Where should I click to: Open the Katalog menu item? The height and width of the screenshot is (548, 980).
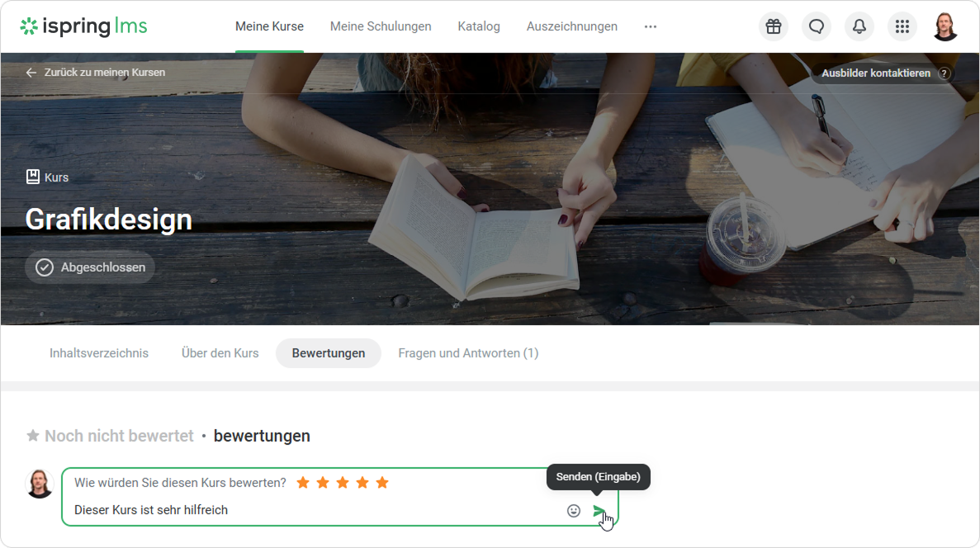[479, 26]
